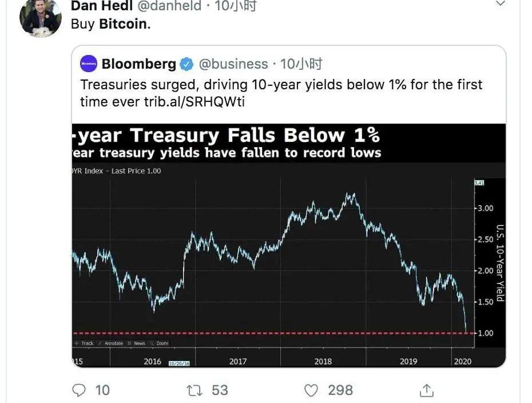Viewport: 532px width, 403px height.
Task: Click the blue verified badge beside Bloomberg
Action: [x=186, y=64]
